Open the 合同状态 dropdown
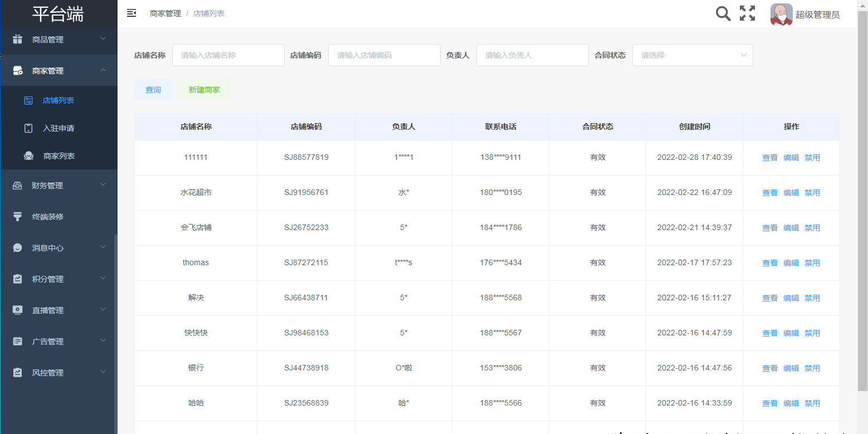The width and height of the screenshot is (868, 434). point(692,55)
